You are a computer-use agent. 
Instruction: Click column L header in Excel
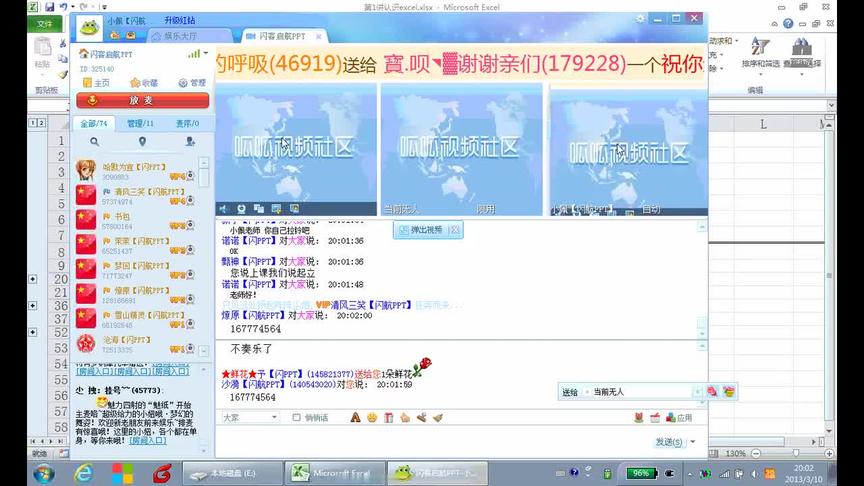[x=763, y=125]
